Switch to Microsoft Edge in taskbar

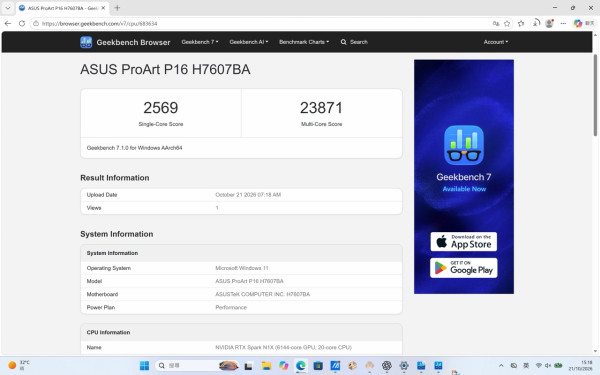pyautogui.click(x=301, y=366)
